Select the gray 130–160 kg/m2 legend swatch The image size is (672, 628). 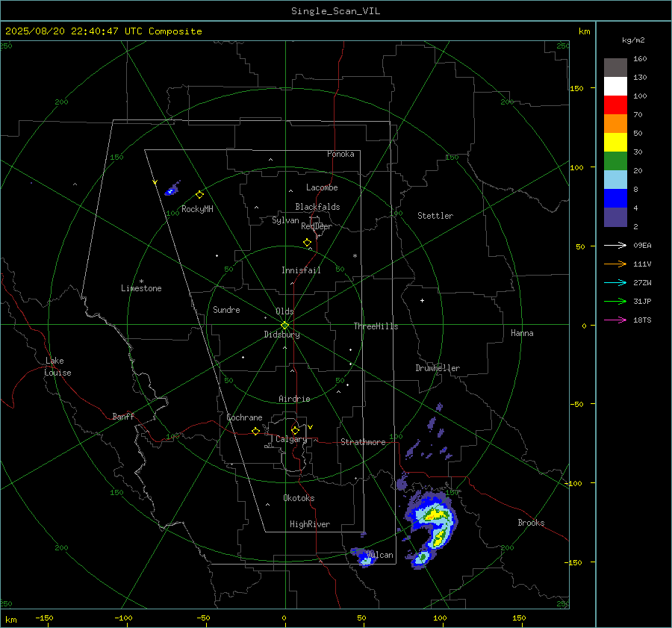pos(615,68)
